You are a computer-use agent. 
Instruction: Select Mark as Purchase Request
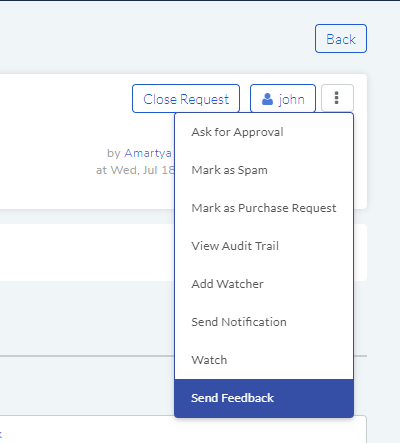tap(264, 208)
